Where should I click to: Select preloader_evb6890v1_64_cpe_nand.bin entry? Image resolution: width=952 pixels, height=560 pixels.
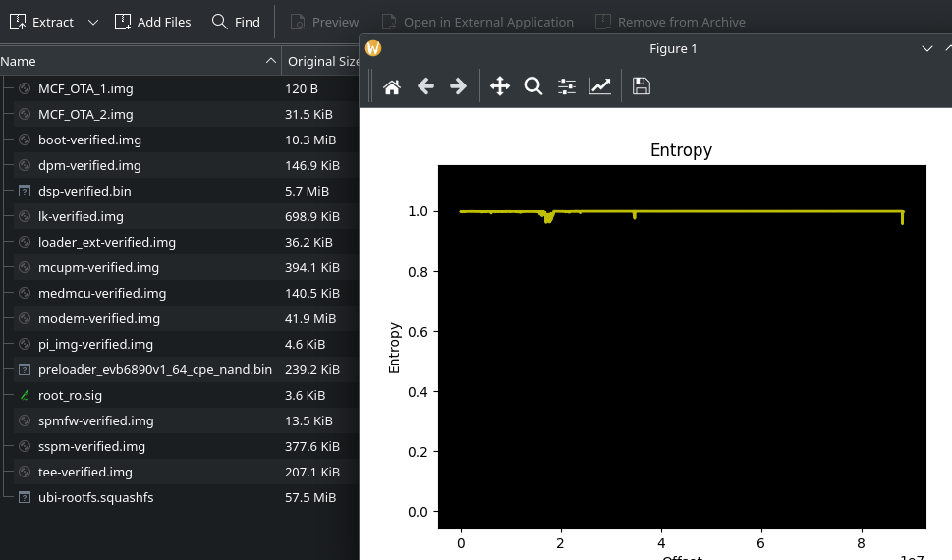(x=154, y=369)
